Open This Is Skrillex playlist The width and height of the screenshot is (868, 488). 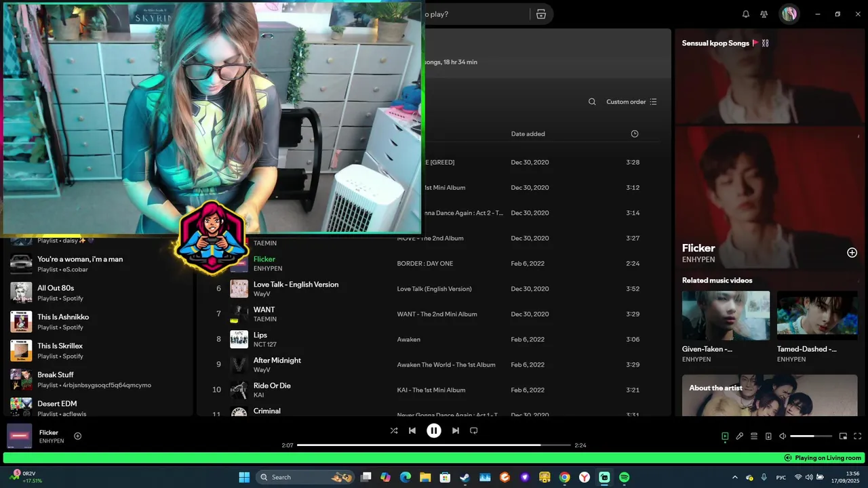pyautogui.click(x=99, y=350)
